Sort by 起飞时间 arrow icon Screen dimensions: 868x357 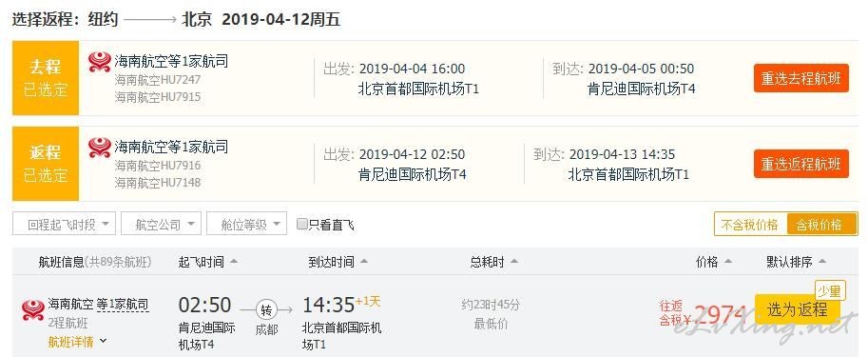(x=234, y=262)
